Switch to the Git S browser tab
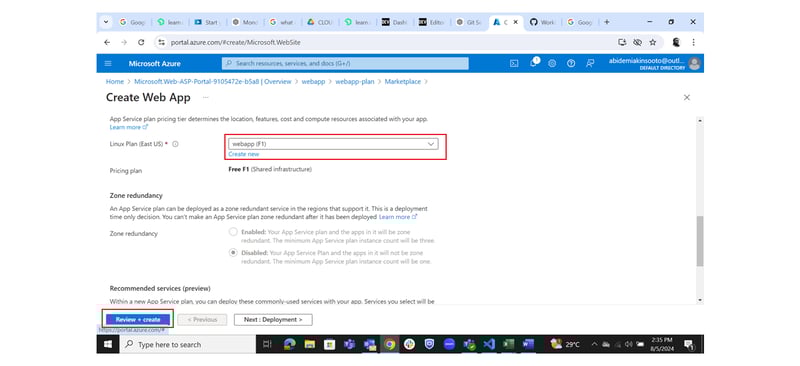 pyautogui.click(x=469, y=22)
